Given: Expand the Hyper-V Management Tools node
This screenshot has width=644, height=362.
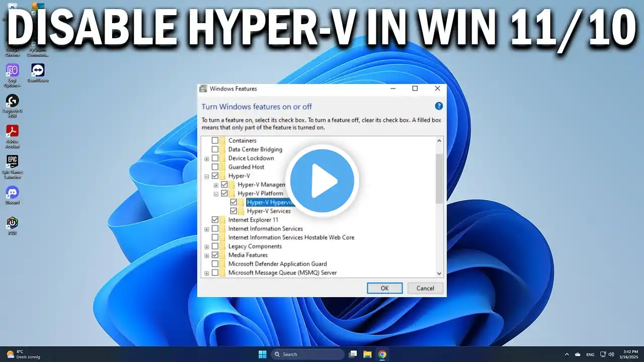Looking at the screenshot, I should (x=216, y=185).
